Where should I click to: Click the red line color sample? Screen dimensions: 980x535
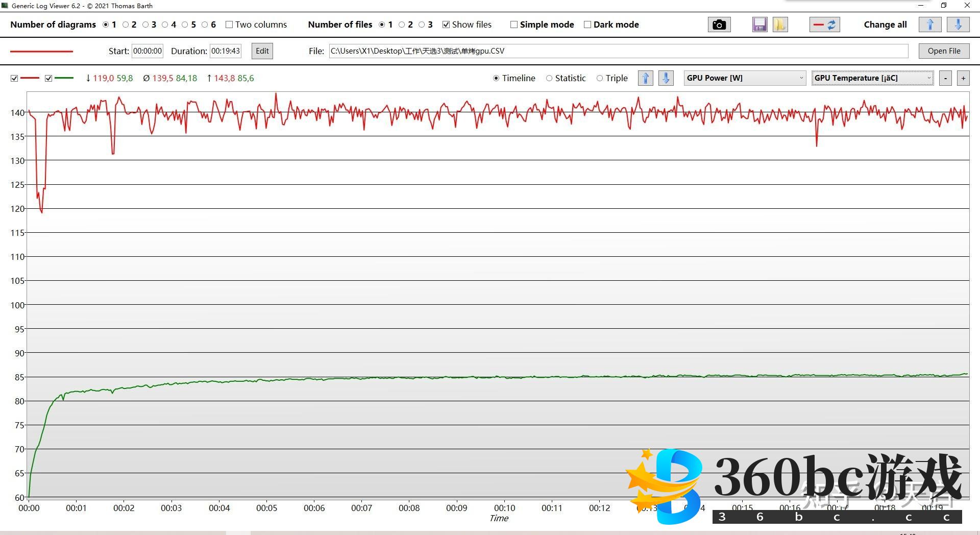[42, 51]
